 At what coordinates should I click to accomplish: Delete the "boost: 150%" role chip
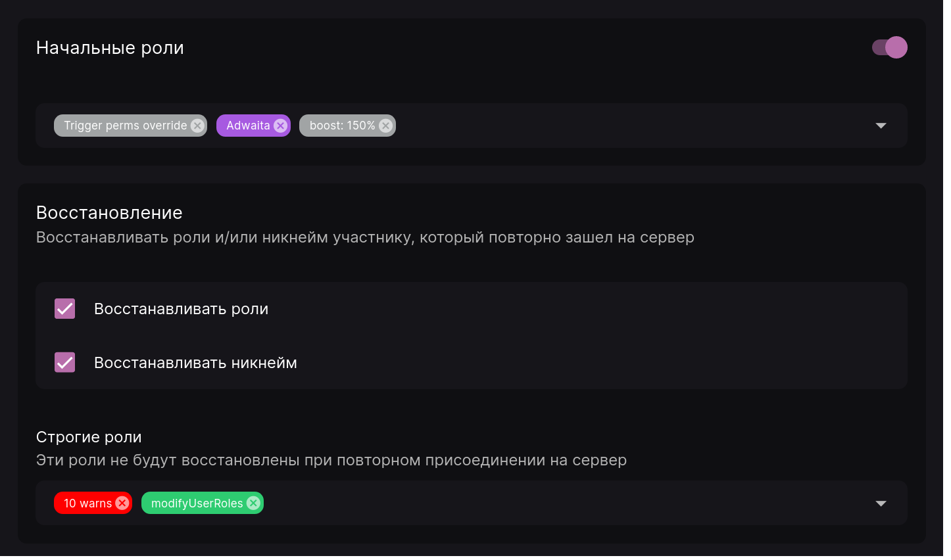click(385, 125)
